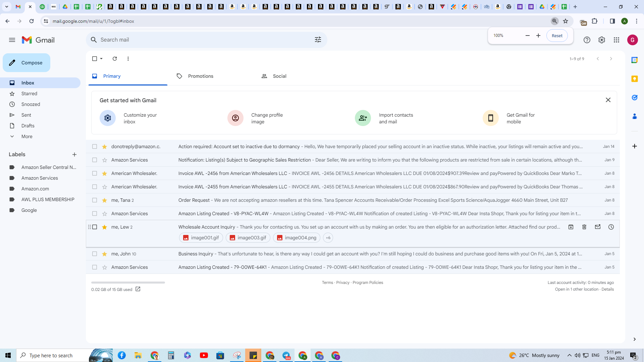Click the zoom Reset button
Viewport: 644px width, 362px height.
click(557, 36)
